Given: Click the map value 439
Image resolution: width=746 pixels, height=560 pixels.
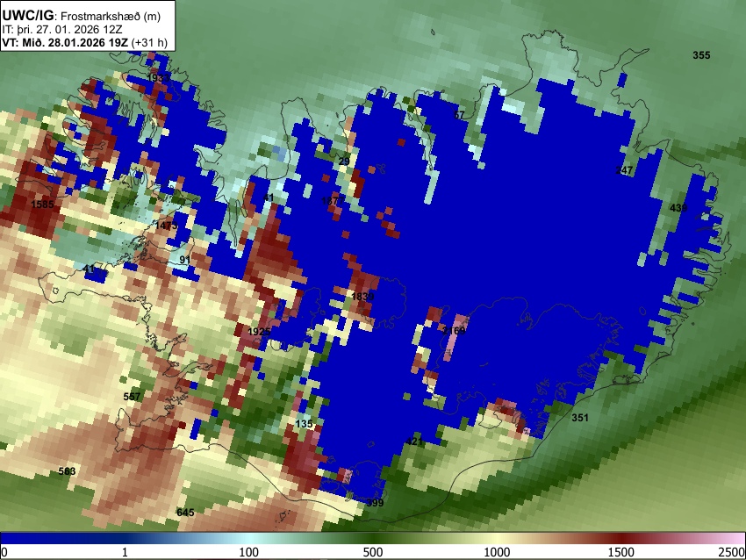Looking at the screenshot, I should [x=678, y=208].
